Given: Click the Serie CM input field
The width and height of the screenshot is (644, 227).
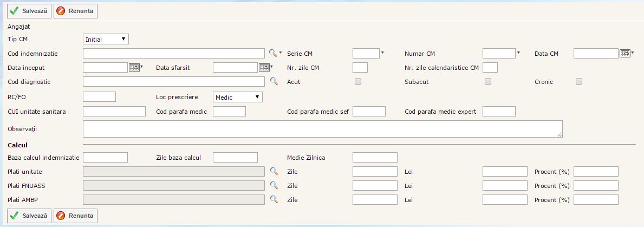Looking at the screenshot, I should [x=366, y=53].
